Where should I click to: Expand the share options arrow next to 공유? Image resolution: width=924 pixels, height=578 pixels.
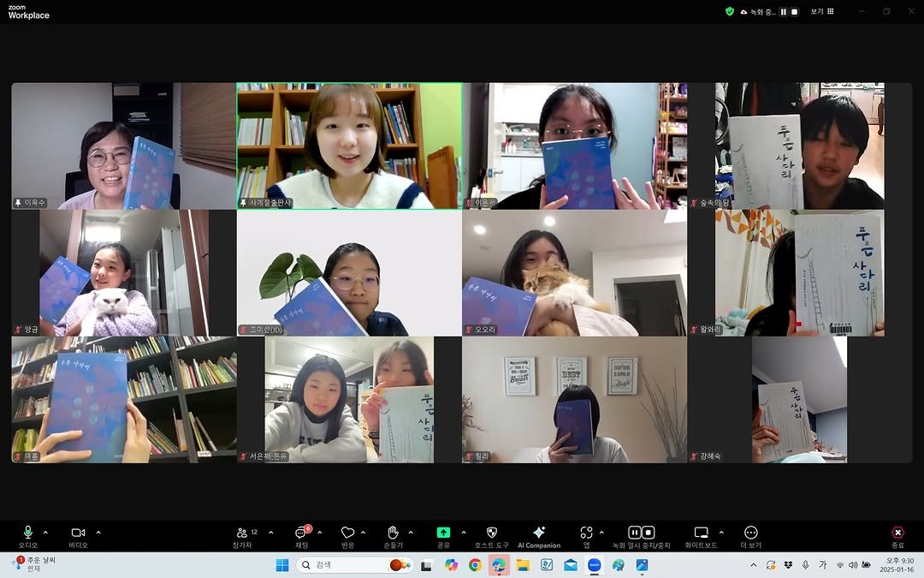coord(464,532)
